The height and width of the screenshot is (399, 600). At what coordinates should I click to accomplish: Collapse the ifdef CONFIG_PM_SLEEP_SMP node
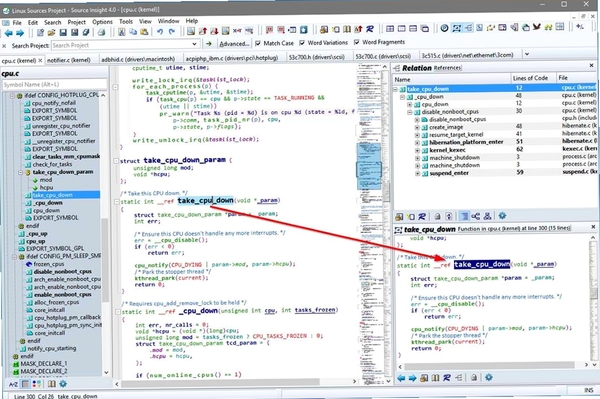tap(14, 256)
